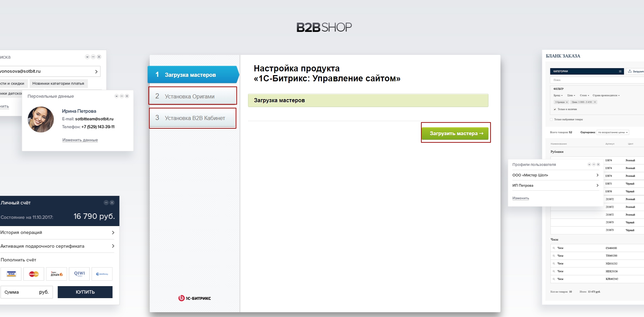The width and height of the screenshot is (644, 317).
Task: Close the Перональные данные panel
Action: point(127,96)
